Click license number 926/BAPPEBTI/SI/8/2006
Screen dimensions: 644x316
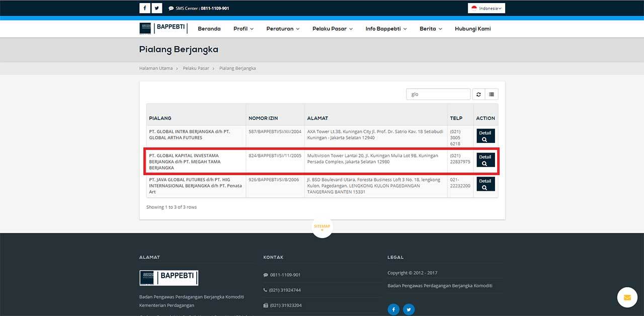click(x=274, y=180)
